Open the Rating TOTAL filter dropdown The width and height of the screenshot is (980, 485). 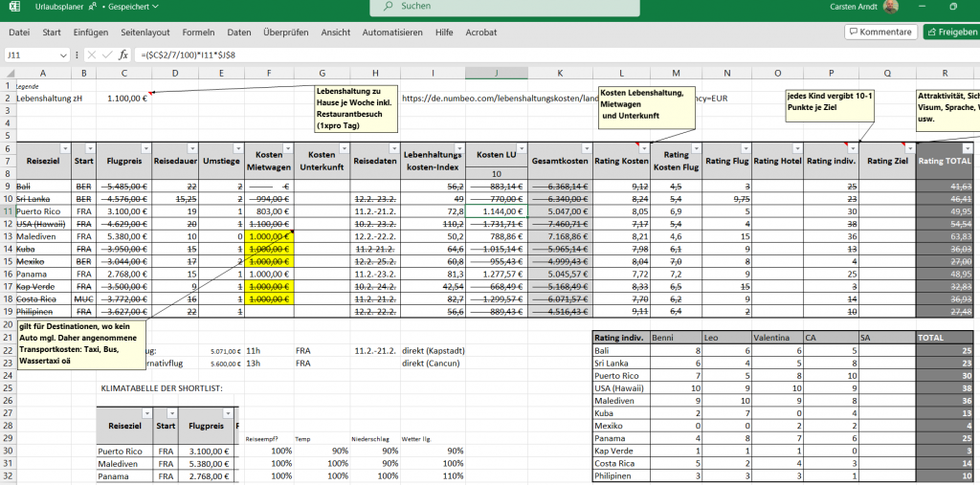pyautogui.click(x=968, y=148)
